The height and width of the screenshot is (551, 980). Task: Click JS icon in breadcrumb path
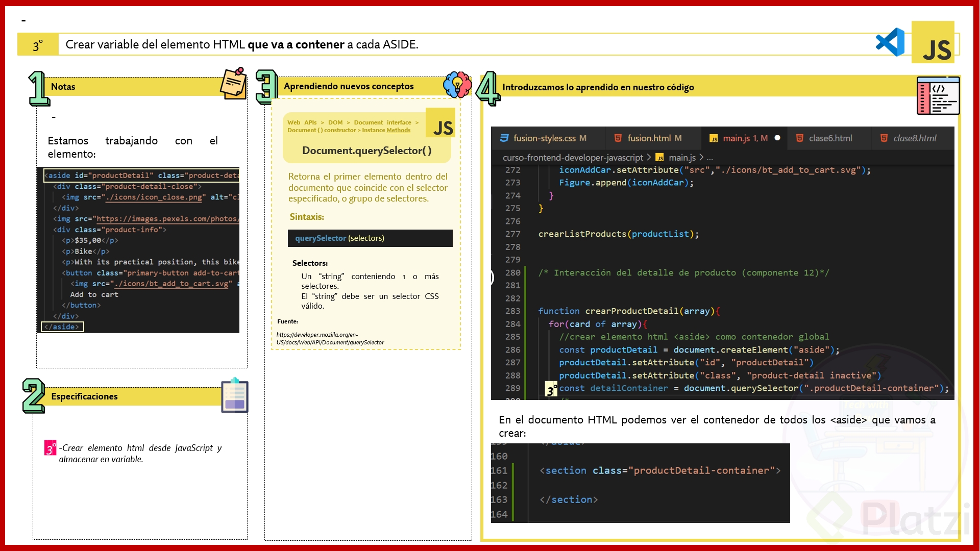click(x=659, y=158)
